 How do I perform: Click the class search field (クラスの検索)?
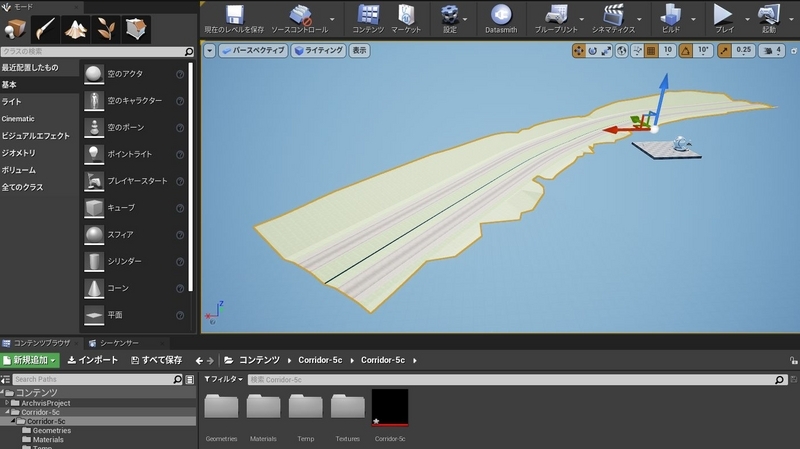[x=97, y=52]
